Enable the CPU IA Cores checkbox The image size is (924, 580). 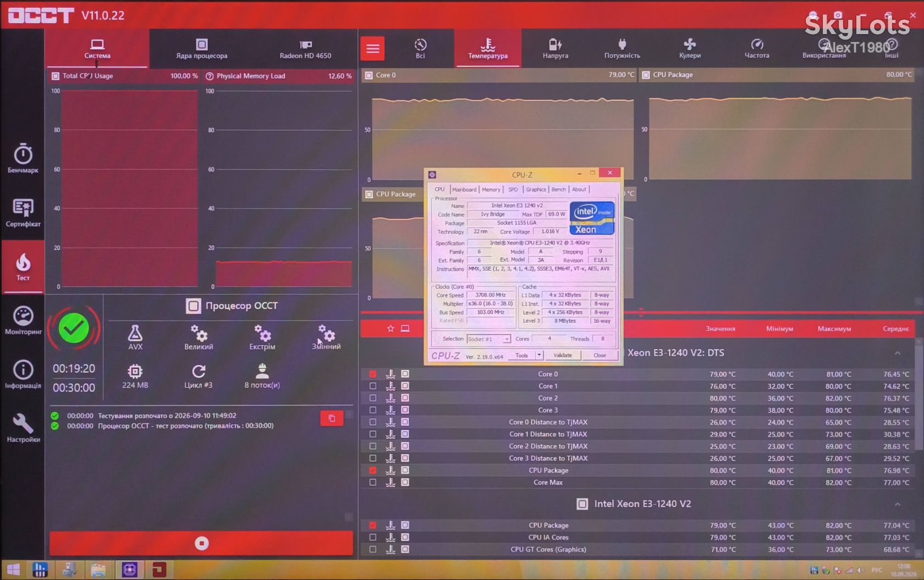coord(373,538)
